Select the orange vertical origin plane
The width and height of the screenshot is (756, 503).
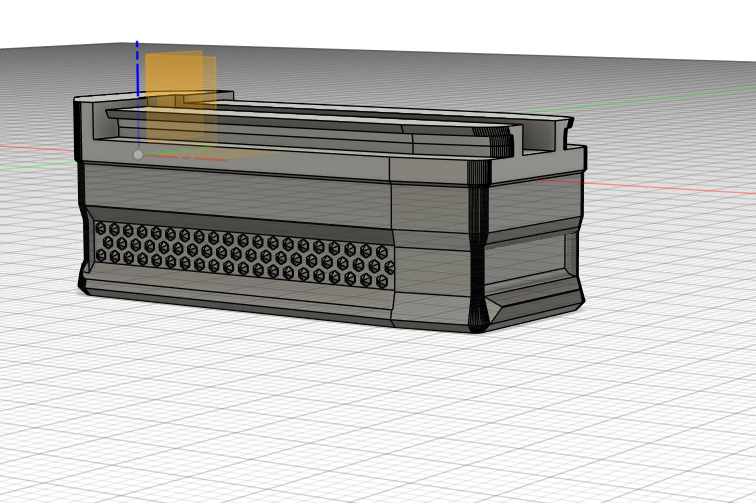(x=174, y=96)
